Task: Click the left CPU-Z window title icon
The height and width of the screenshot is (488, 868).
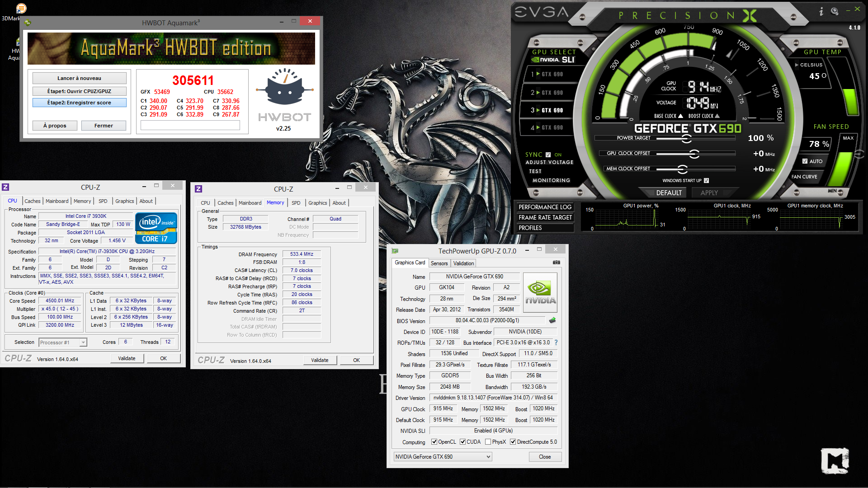Action: click(x=5, y=187)
